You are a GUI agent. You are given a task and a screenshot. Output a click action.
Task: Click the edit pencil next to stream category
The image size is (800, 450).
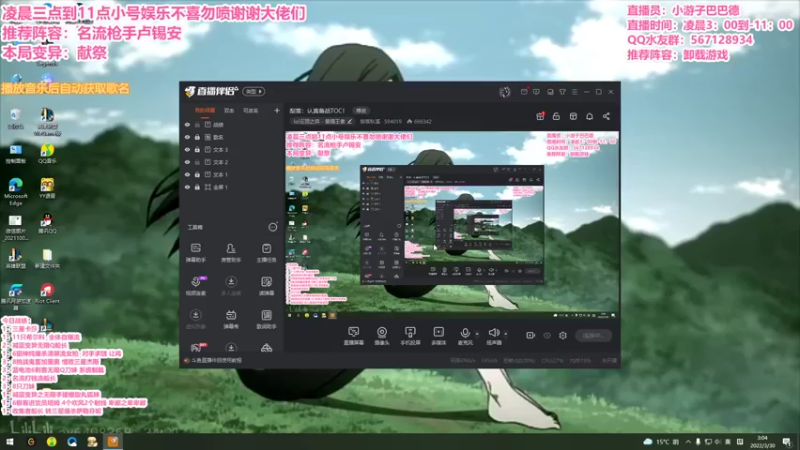click(x=350, y=121)
